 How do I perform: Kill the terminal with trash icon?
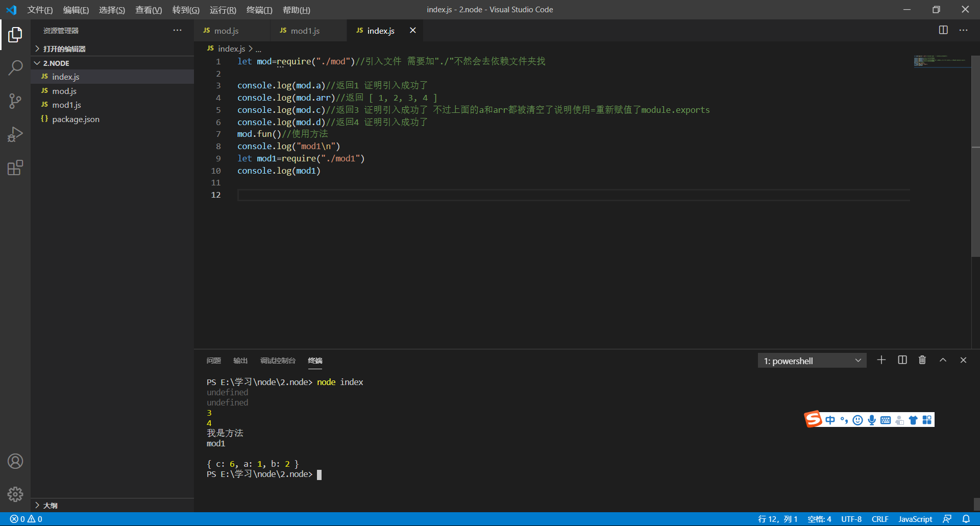[922, 360]
